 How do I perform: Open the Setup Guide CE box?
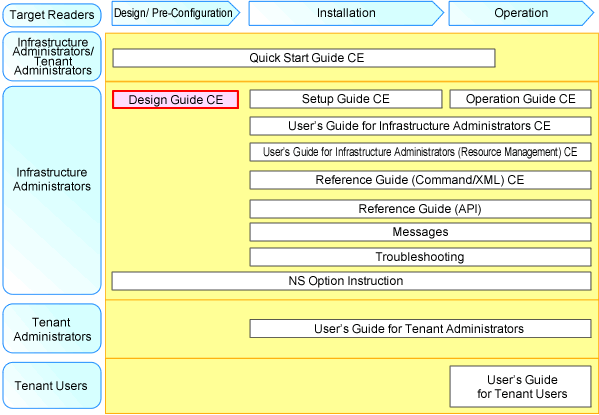(346, 99)
